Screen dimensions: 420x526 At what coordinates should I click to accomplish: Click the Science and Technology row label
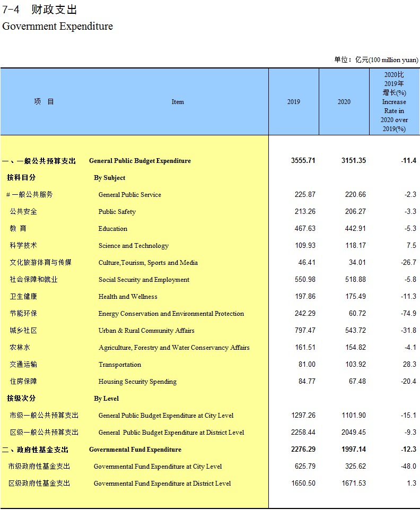click(133, 246)
